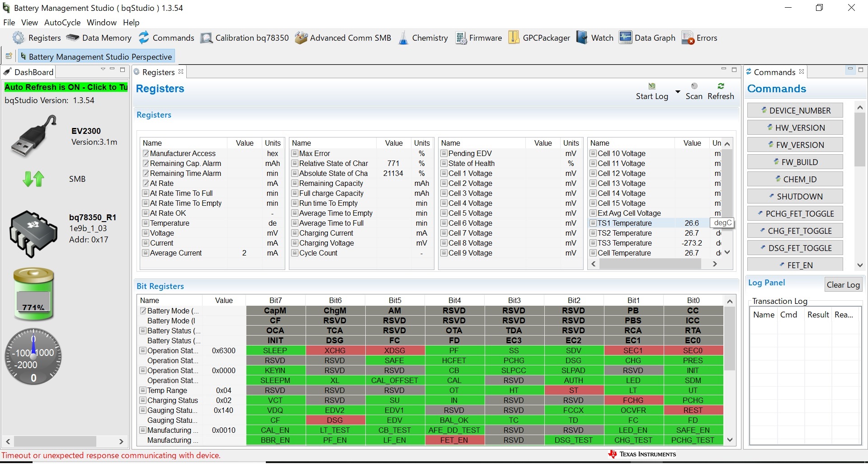The height and width of the screenshot is (464, 868).
Task: Open the Window menu
Action: coord(102,23)
